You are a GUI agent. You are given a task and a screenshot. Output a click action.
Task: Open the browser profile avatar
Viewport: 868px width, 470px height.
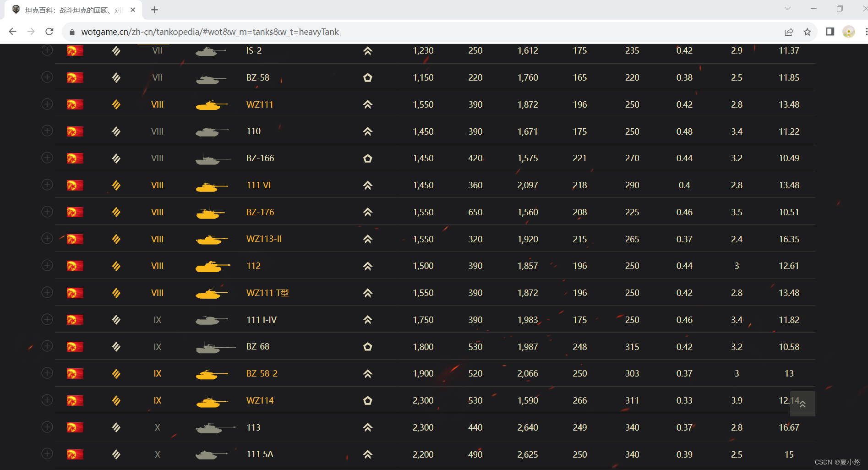849,32
